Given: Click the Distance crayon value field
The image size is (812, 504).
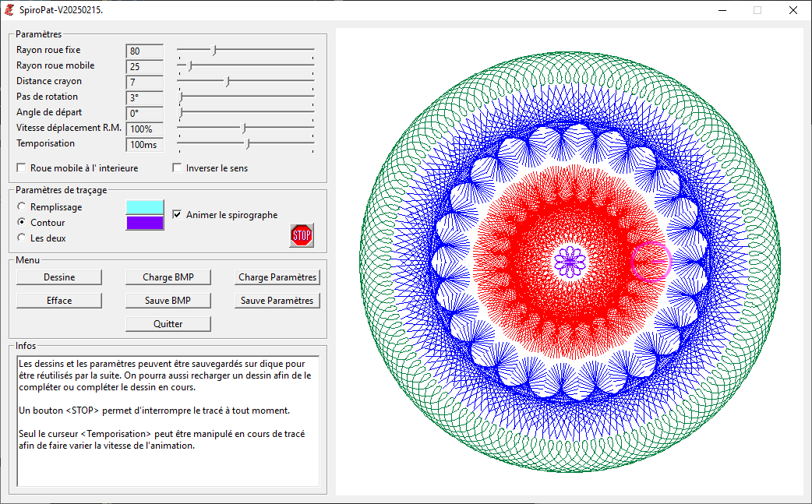Looking at the screenshot, I should pyautogui.click(x=144, y=83).
